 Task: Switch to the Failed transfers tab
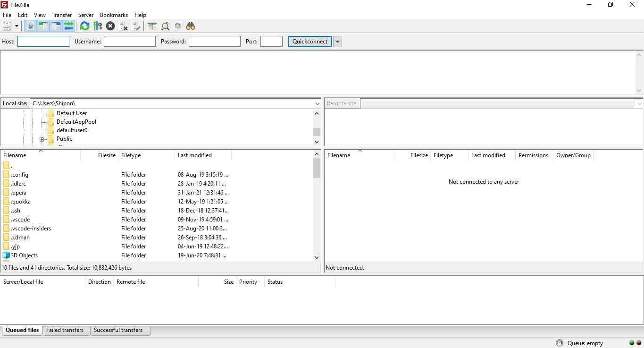point(65,330)
